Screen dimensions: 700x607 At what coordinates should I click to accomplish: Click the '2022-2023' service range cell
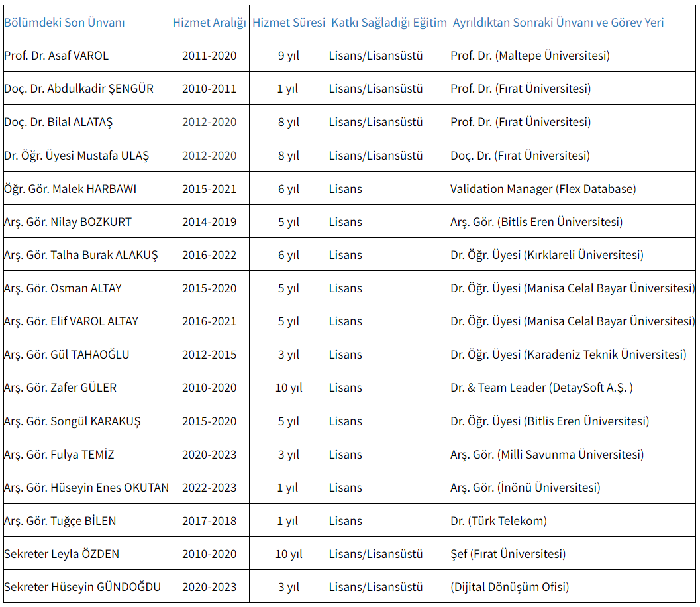click(x=209, y=488)
